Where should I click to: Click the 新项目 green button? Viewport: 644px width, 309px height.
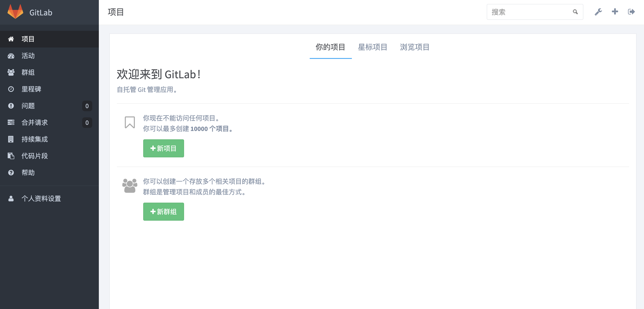coord(163,148)
